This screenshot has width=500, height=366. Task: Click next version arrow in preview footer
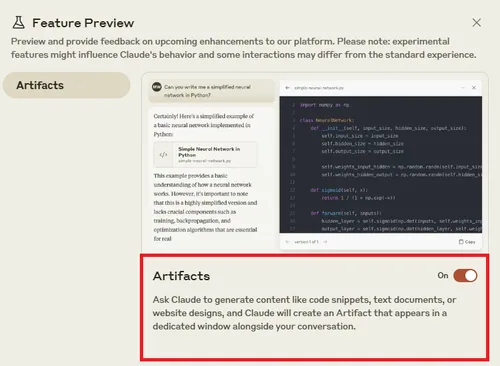coord(325,242)
